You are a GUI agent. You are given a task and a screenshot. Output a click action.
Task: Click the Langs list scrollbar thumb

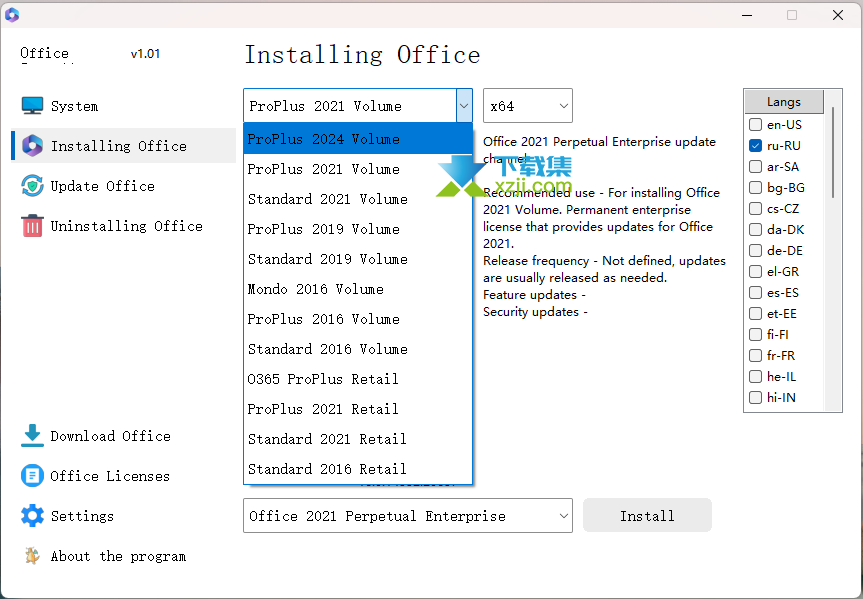833,152
